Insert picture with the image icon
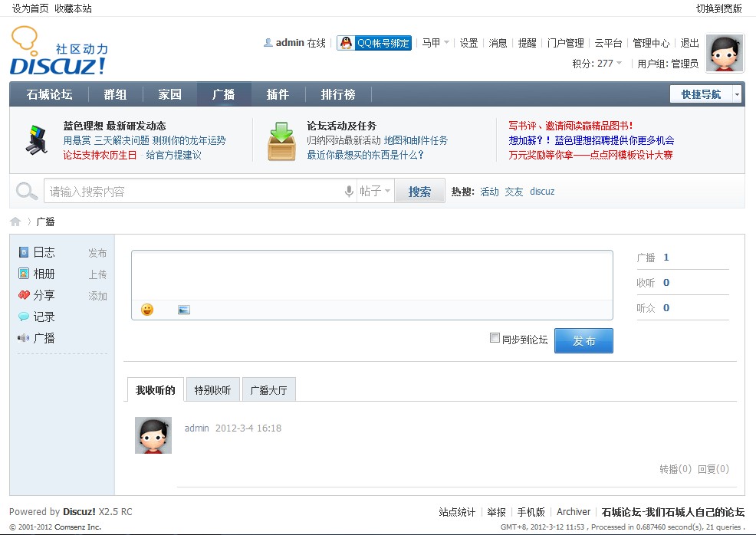 click(184, 310)
